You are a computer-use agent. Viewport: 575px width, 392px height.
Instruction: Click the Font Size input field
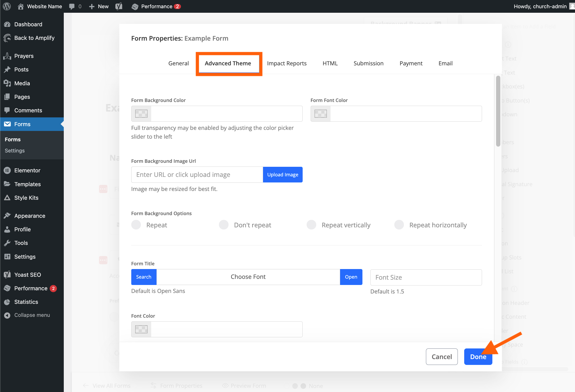pos(426,277)
